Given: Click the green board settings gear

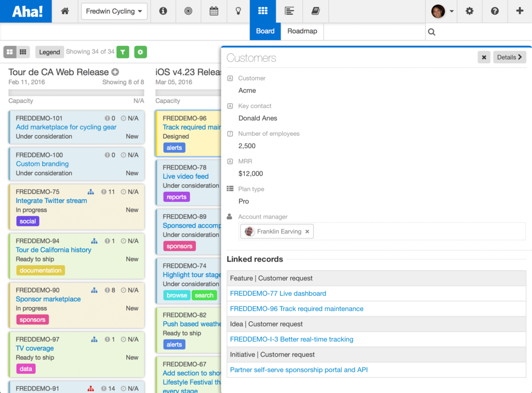Looking at the screenshot, I should (x=140, y=52).
